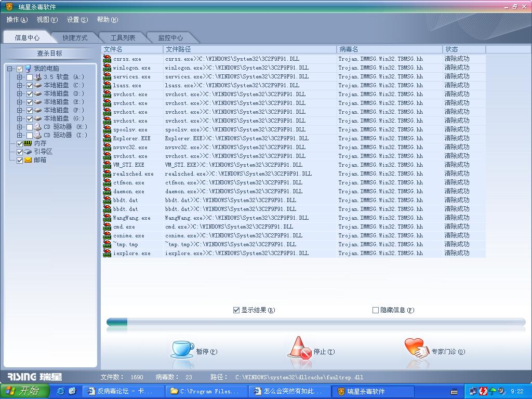This screenshot has height=399, width=532.
Task: Toggle the 内存 memory checkbox
Action: pos(20,144)
